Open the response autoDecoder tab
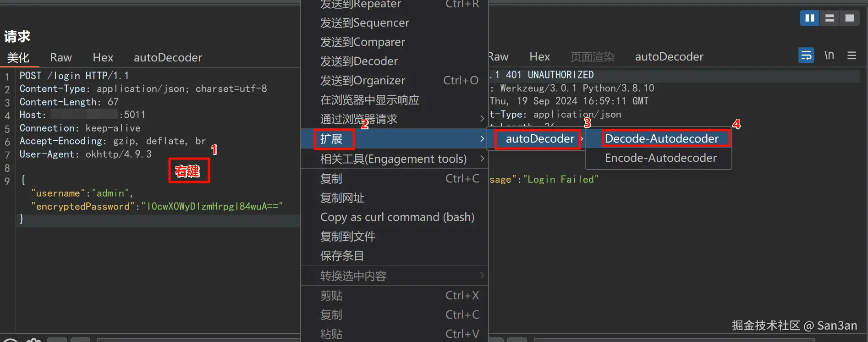868x342 pixels. 669,56
